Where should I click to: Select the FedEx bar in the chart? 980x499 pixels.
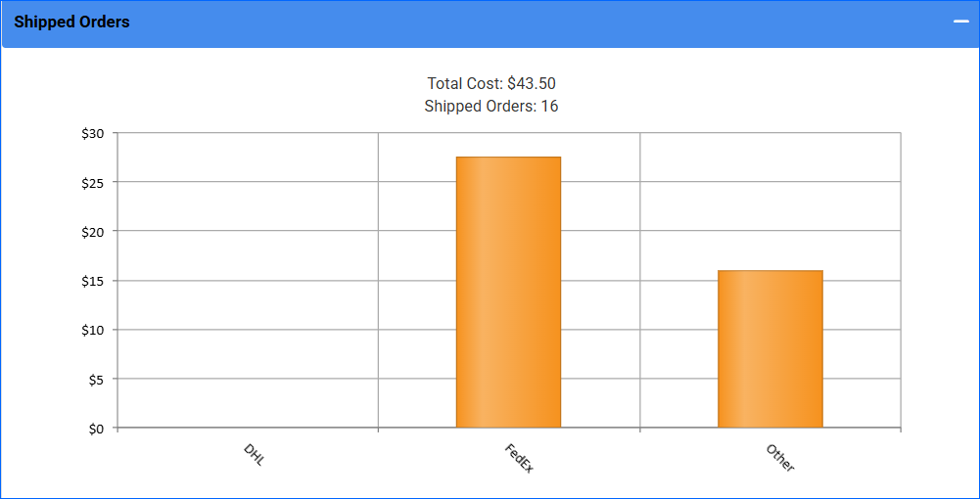click(508, 292)
